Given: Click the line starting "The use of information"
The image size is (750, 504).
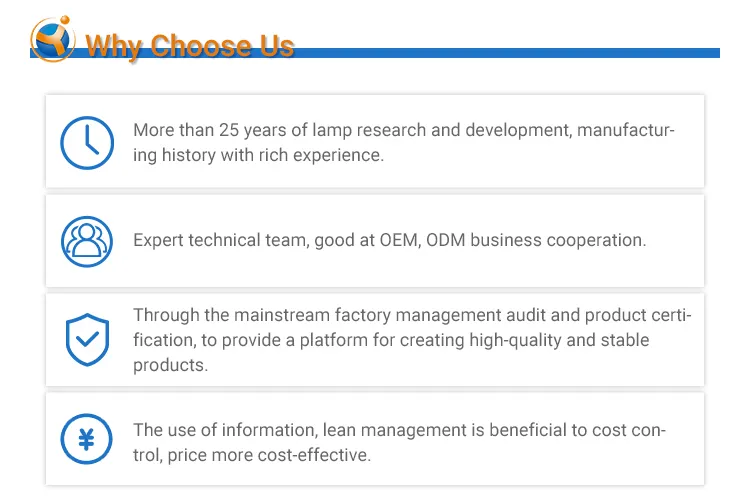Looking at the screenshot, I should coord(399,430).
